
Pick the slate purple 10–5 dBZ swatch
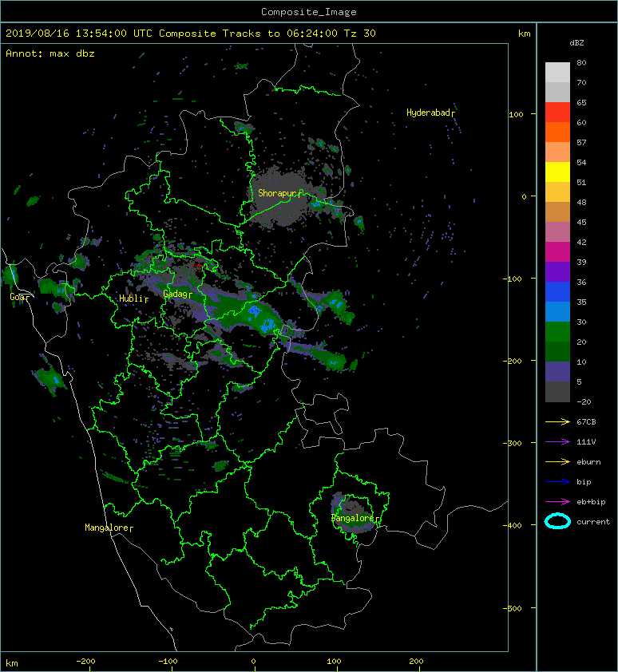[557, 371]
